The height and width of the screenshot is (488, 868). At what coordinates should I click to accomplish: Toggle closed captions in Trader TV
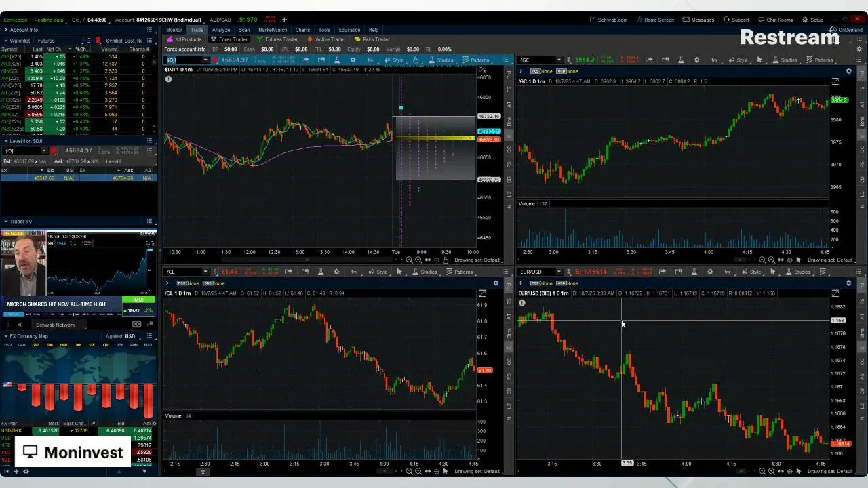click(x=136, y=325)
